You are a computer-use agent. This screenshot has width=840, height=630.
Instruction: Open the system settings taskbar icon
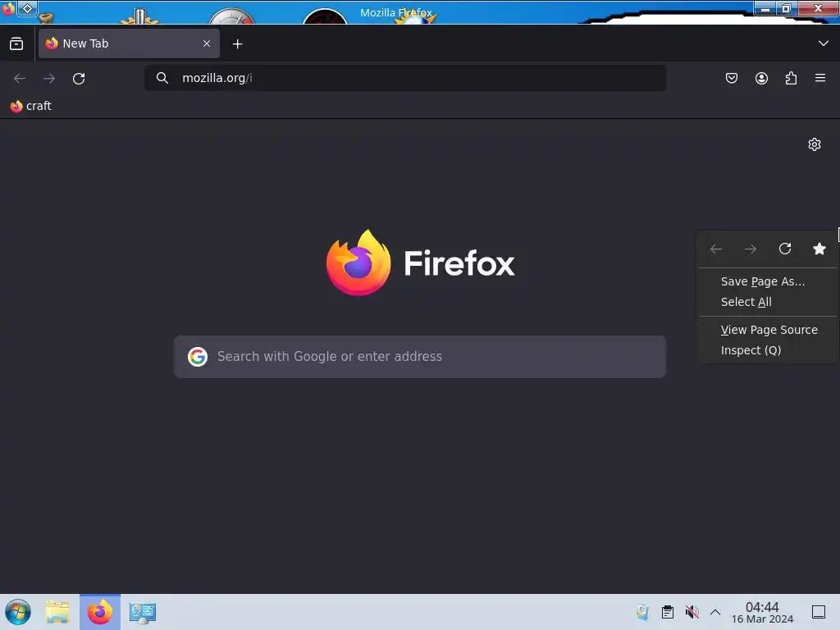coord(143,612)
